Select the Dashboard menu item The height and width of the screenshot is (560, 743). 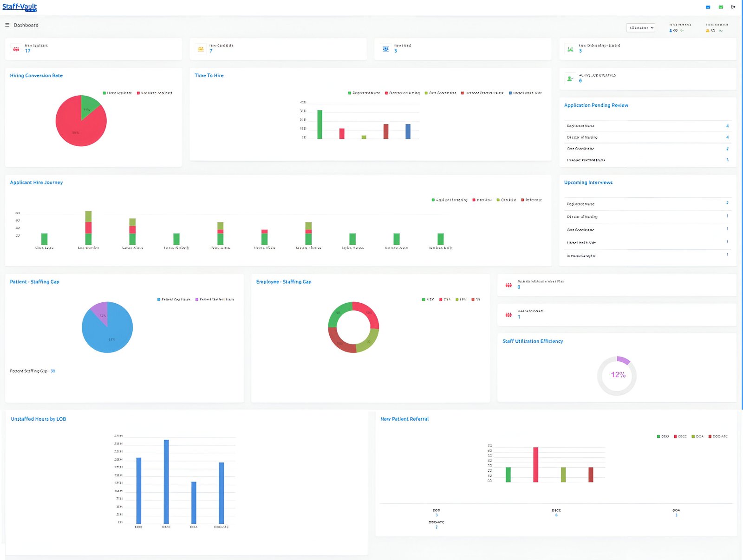(x=26, y=25)
